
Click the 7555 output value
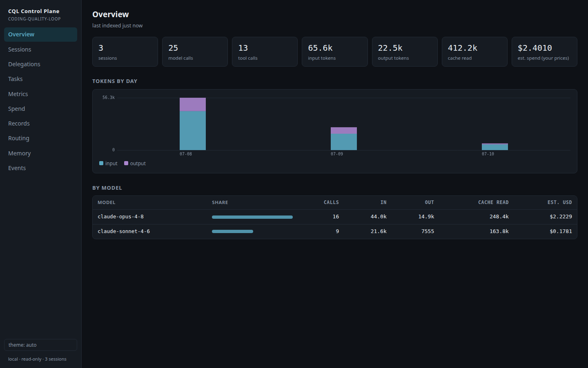pos(428,231)
